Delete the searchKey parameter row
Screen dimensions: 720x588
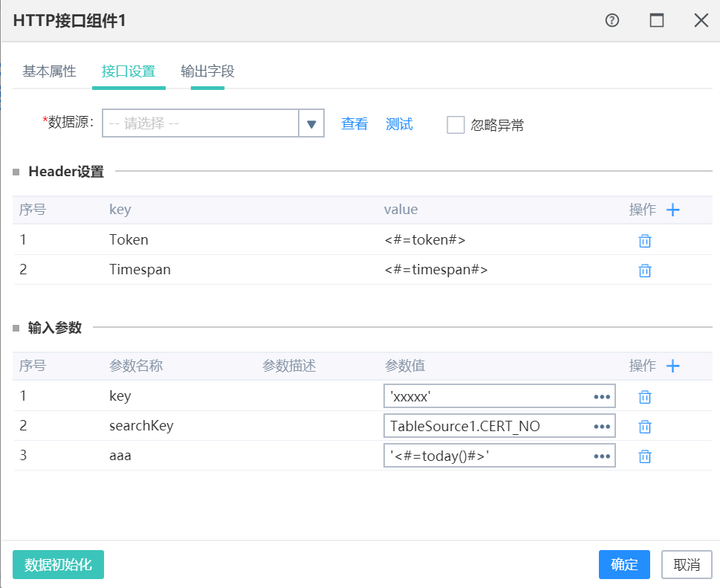[x=645, y=426]
